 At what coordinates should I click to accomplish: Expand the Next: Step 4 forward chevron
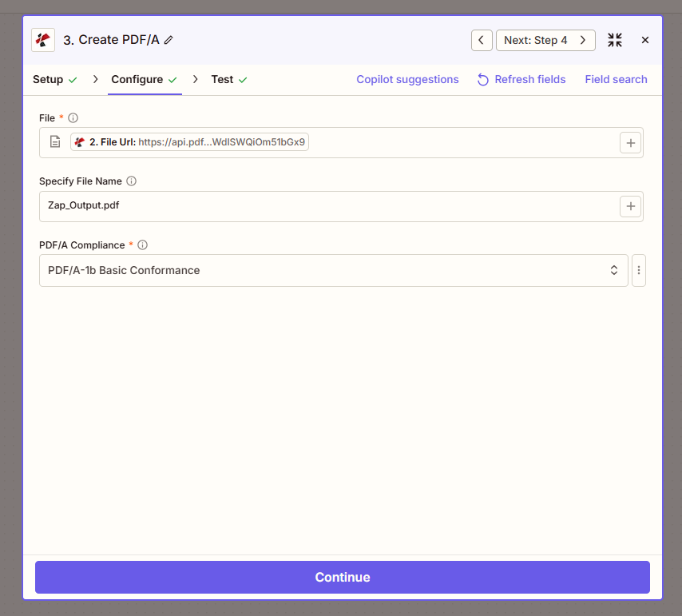pos(582,39)
